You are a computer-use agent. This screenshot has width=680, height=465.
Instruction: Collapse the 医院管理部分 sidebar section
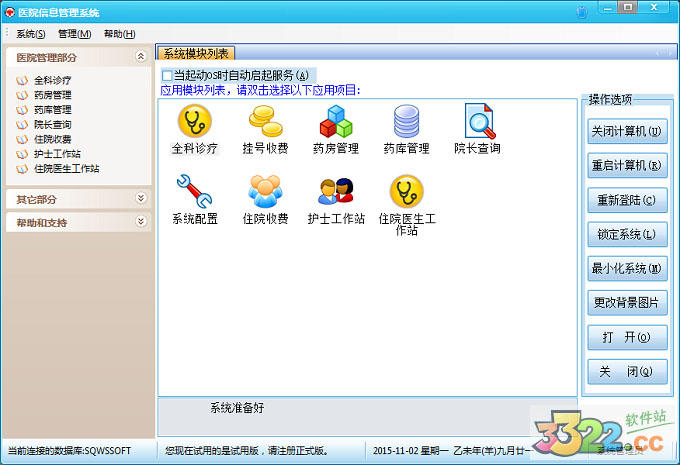pyautogui.click(x=140, y=58)
